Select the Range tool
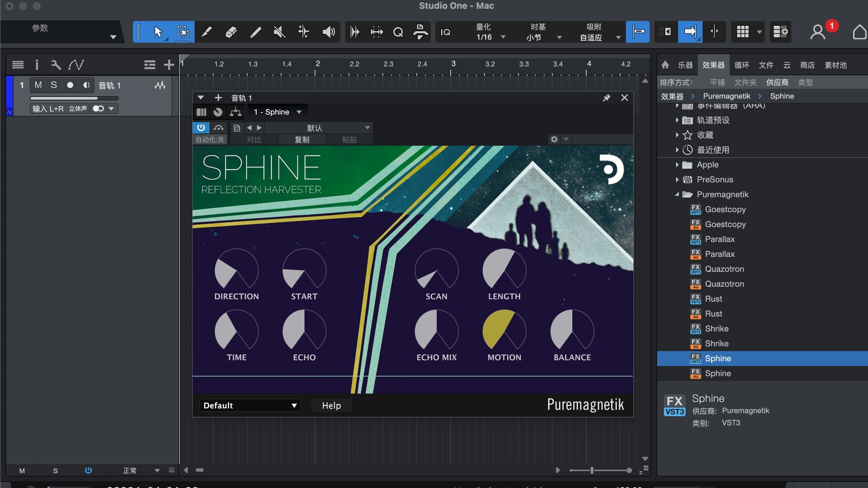The width and height of the screenshot is (868, 488). (x=182, y=32)
